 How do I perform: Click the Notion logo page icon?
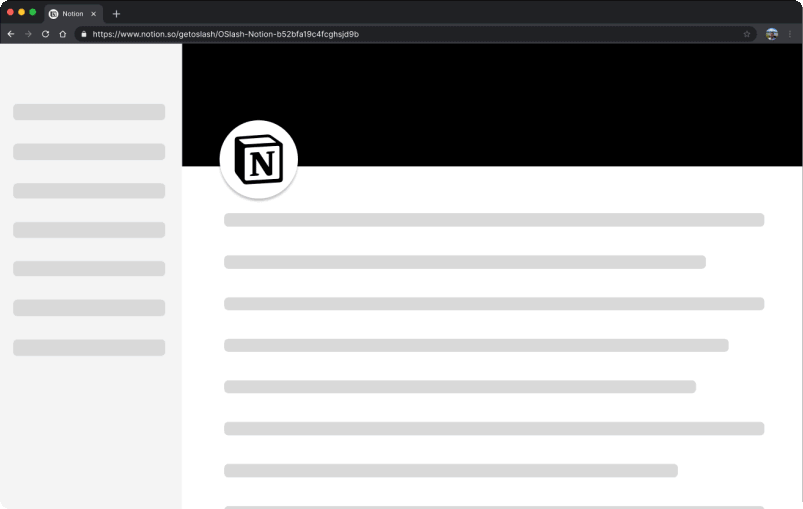(259, 159)
